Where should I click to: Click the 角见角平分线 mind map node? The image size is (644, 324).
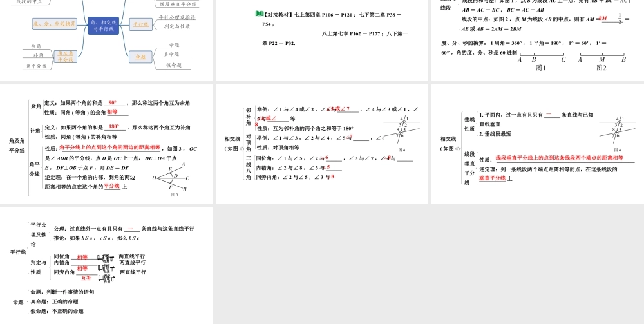[x=65, y=56]
